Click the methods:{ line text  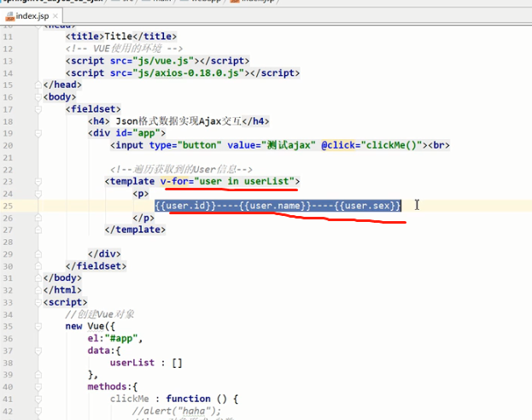point(113,387)
